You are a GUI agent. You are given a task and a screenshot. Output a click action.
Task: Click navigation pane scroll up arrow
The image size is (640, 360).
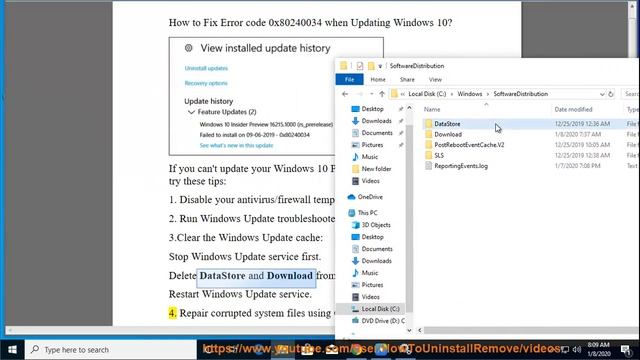click(409, 108)
